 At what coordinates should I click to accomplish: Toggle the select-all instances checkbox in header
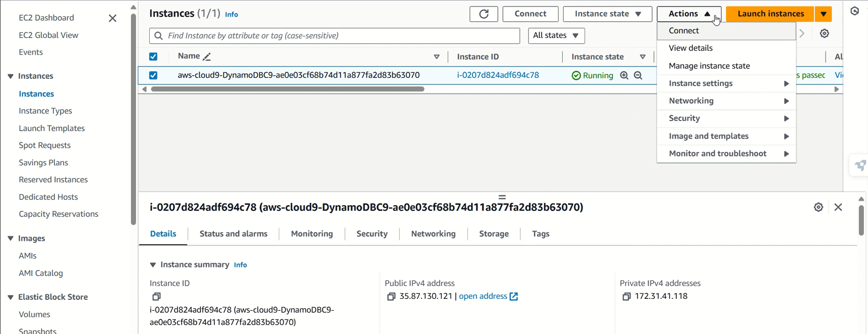[153, 57]
